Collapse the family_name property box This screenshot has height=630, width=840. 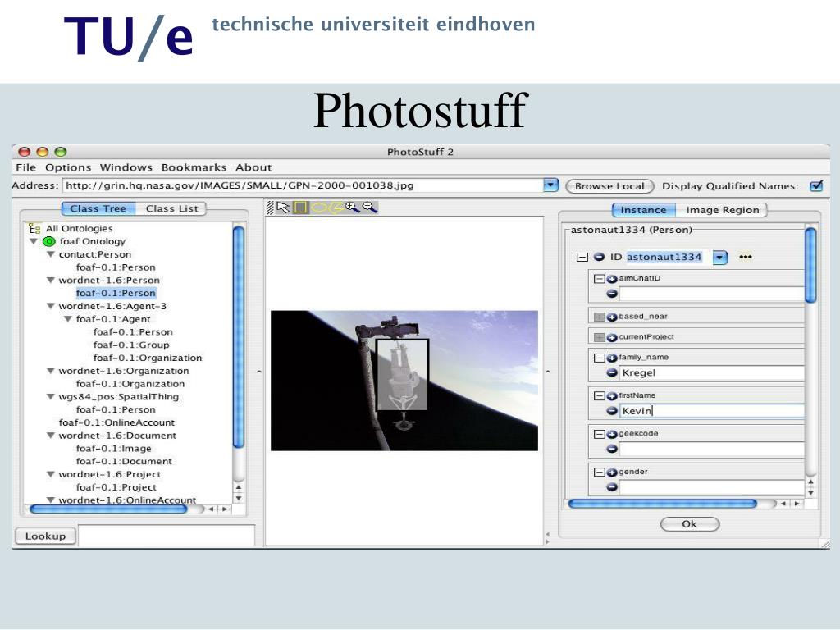[600, 358]
